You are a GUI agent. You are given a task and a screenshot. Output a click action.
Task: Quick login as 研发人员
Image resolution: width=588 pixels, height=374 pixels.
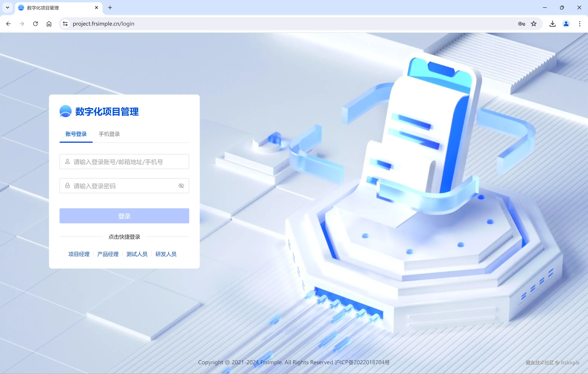(166, 254)
